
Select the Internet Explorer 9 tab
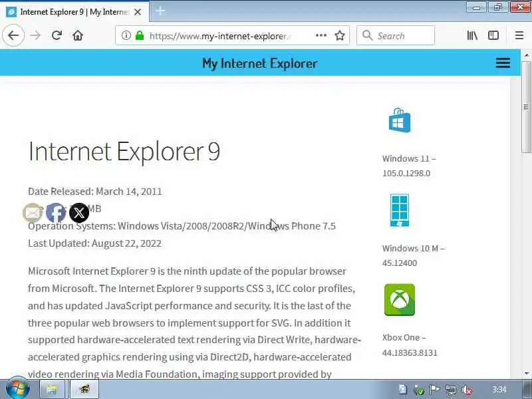pos(74,12)
